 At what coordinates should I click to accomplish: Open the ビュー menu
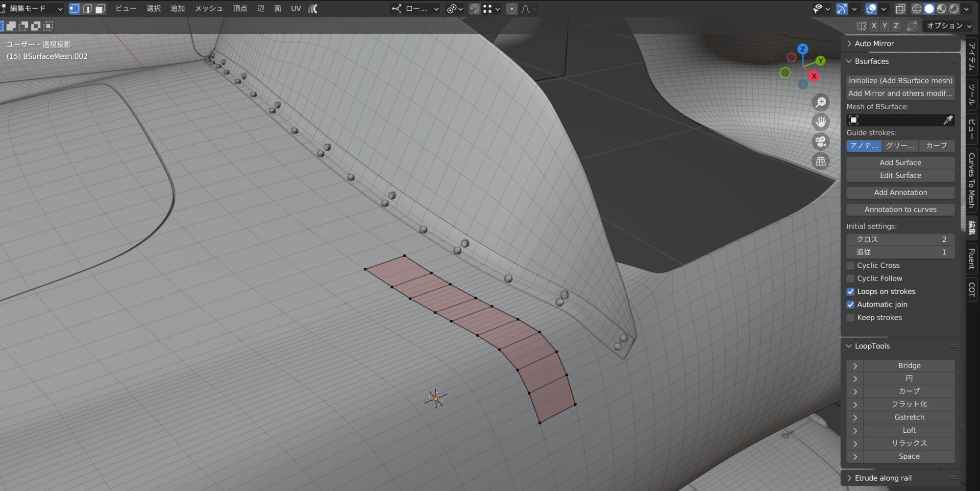(126, 9)
